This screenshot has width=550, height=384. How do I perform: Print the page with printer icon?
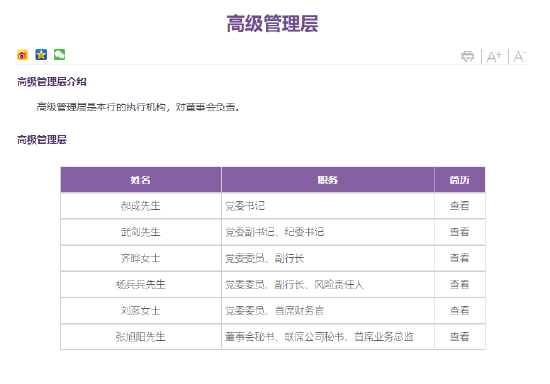point(467,56)
